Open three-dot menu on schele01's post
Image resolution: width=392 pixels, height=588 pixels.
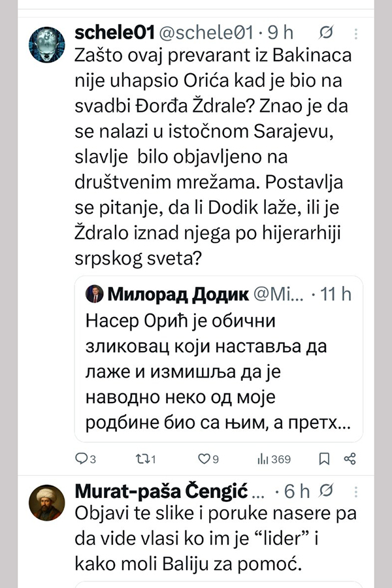355,33
